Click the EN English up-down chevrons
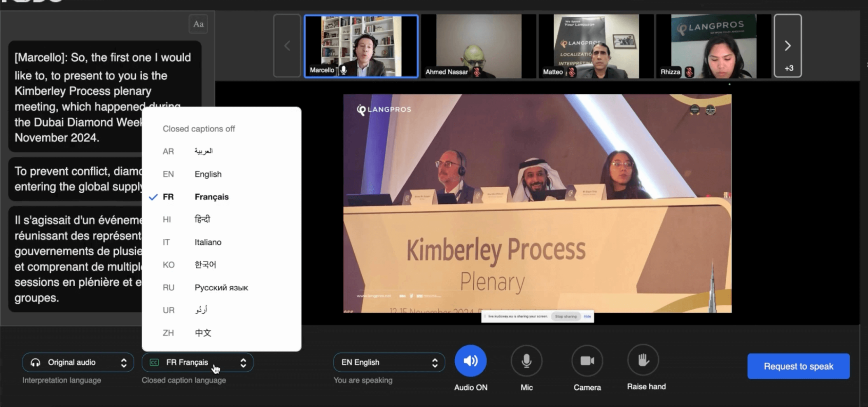The image size is (868, 407). click(x=435, y=363)
